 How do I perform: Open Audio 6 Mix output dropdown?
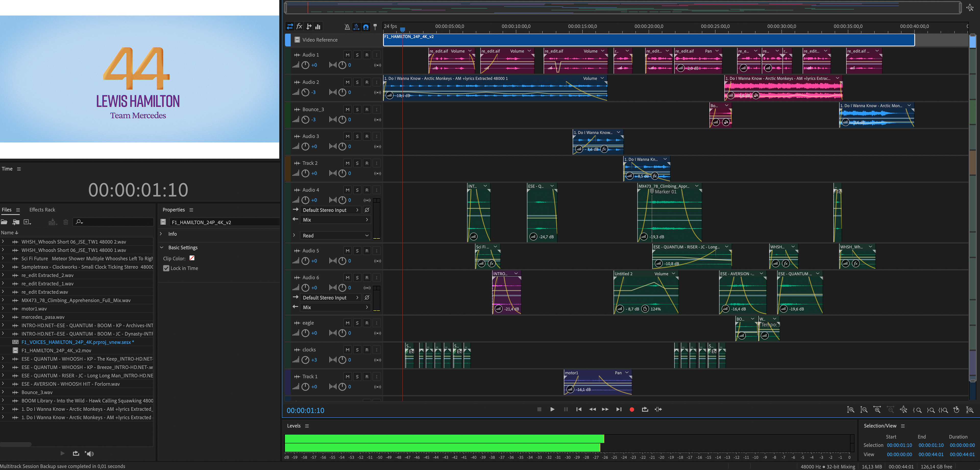click(x=335, y=307)
